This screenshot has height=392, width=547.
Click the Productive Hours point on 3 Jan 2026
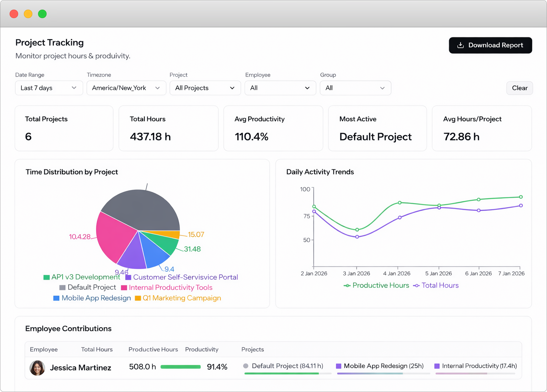[357, 230]
